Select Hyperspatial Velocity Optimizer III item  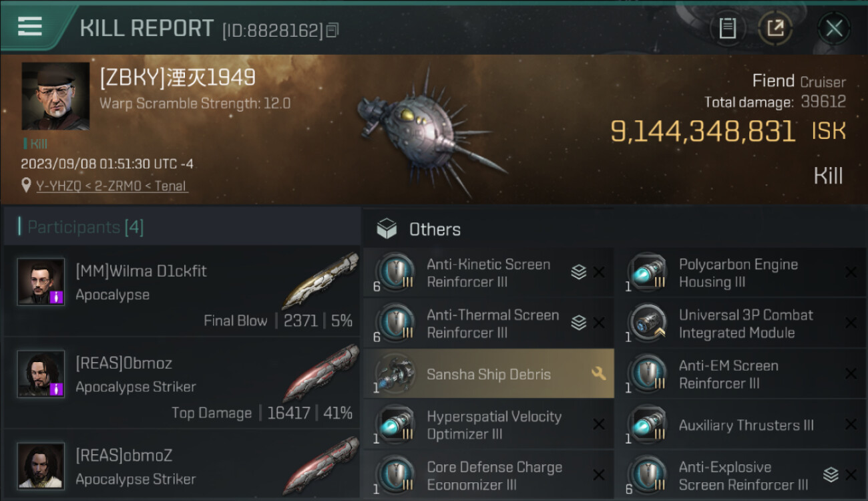tap(493, 425)
